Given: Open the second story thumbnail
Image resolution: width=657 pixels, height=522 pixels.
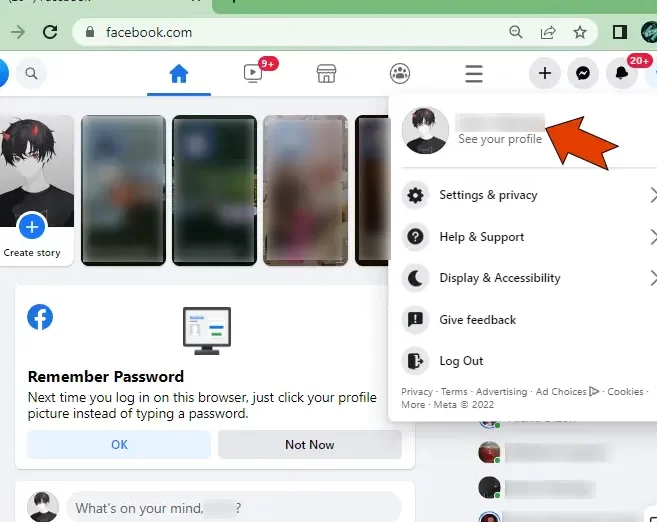Looking at the screenshot, I should (215, 191).
